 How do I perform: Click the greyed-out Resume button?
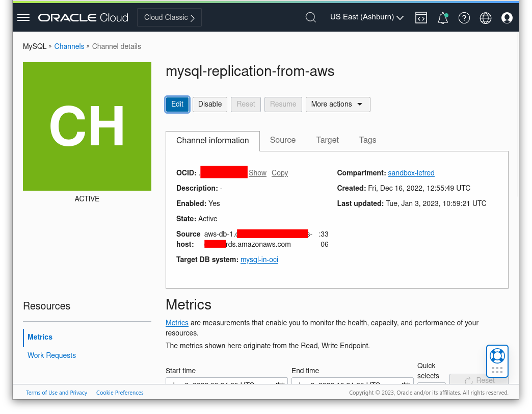click(283, 104)
